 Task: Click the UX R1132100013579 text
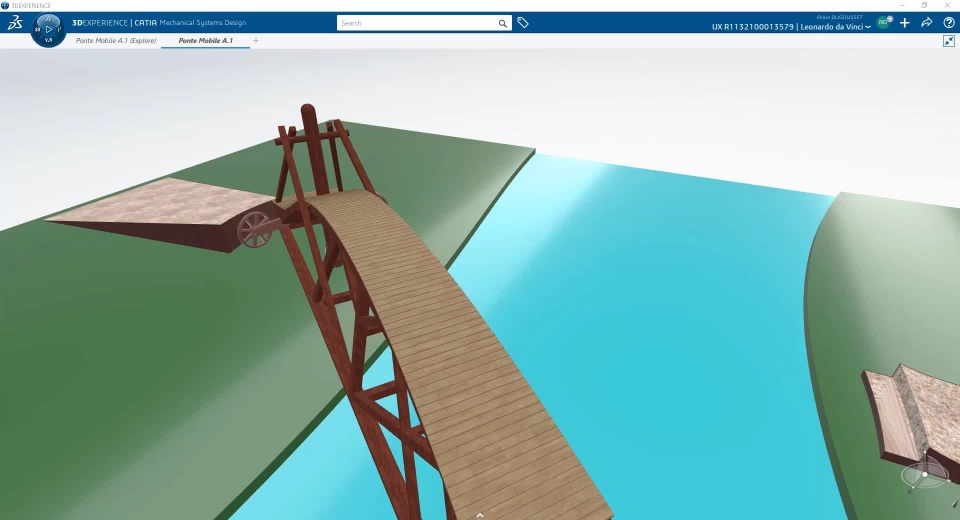pyautogui.click(x=752, y=27)
